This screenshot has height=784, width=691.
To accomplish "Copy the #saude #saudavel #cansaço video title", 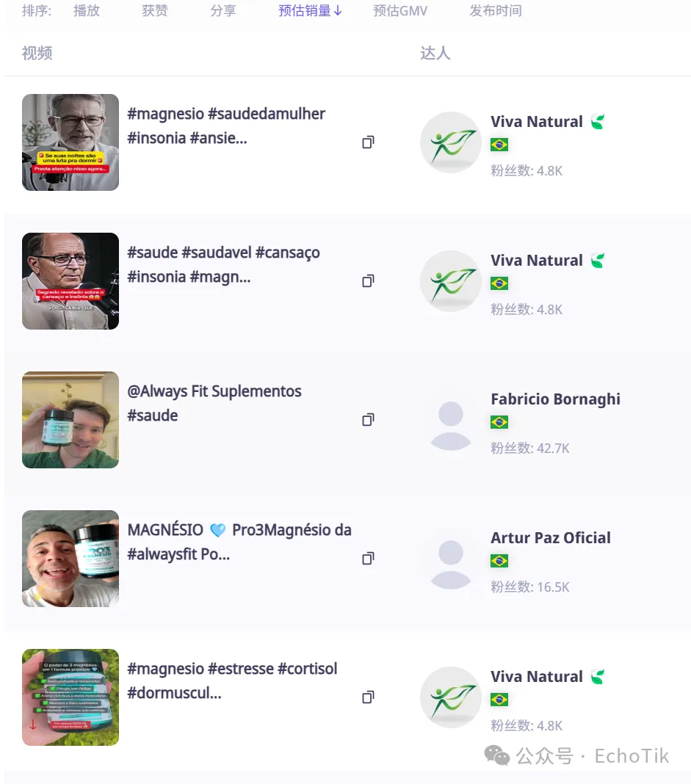I will pyautogui.click(x=368, y=281).
